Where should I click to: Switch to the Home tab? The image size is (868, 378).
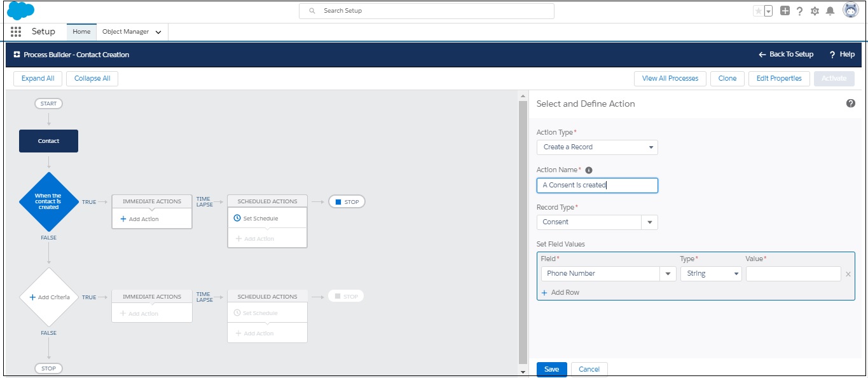click(x=81, y=32)
